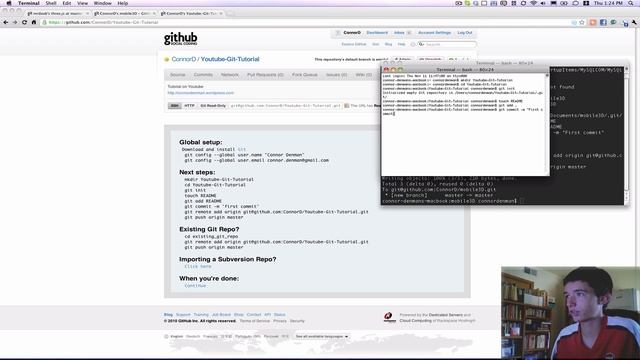Reload the GitHub page

tap(24, 22)
